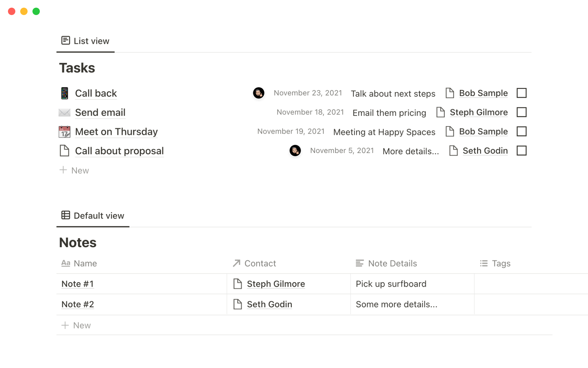
Task: Click the phone icon beside Call back
Action: (x=64, y=93)
